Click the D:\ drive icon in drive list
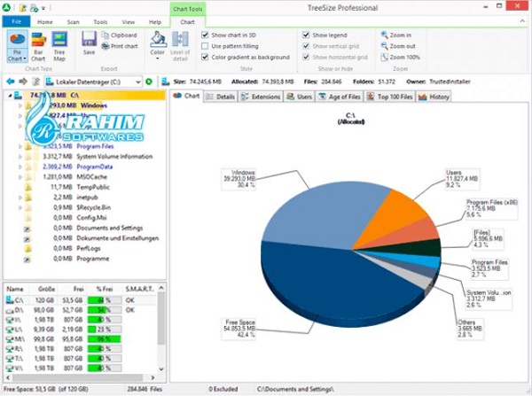Screen dimensions: 532x396 click(x=10, y=310)
